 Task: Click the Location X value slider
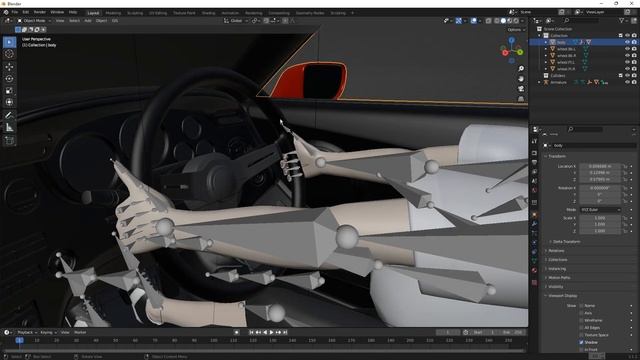[600, 166]
